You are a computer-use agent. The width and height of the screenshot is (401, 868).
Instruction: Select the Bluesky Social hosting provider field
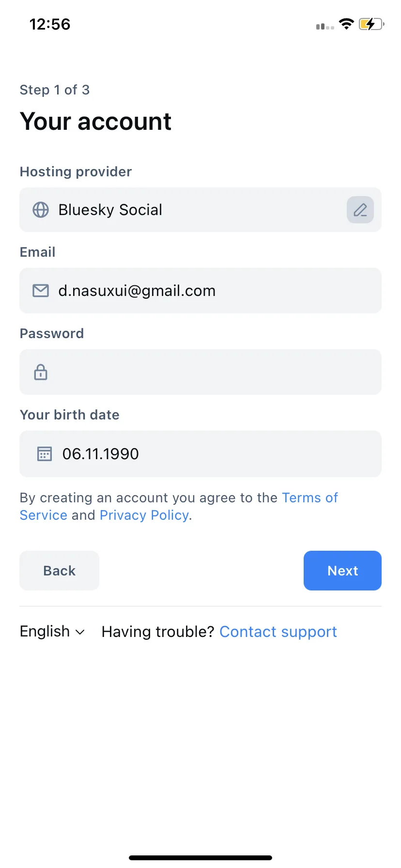click(x=200, y=210)
